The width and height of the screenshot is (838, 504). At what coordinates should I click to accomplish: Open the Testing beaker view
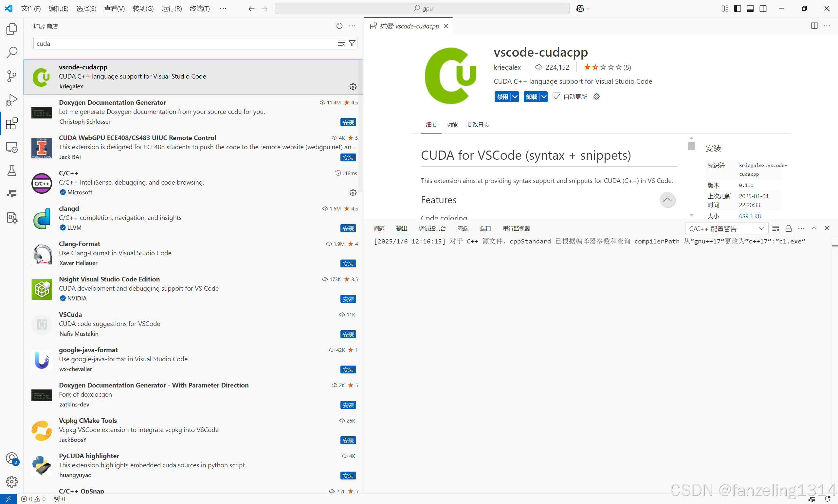[12, 171]
